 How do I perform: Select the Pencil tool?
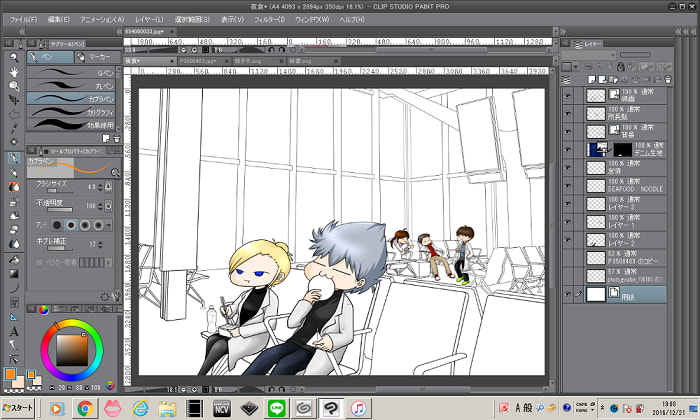14,173
